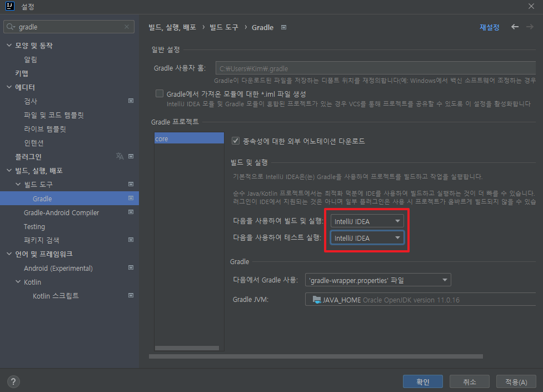Cancel with 취소 button

tap(469, 381)
